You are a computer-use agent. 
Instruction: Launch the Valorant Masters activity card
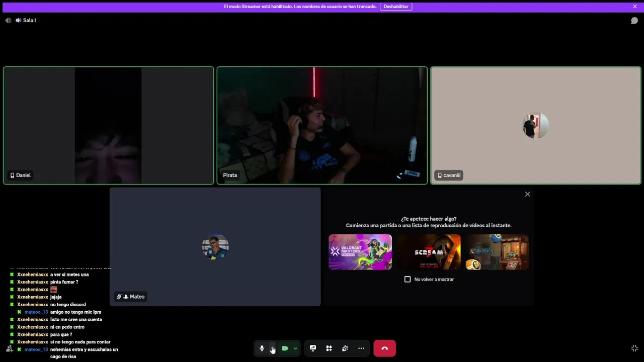(x=360, y=252)
